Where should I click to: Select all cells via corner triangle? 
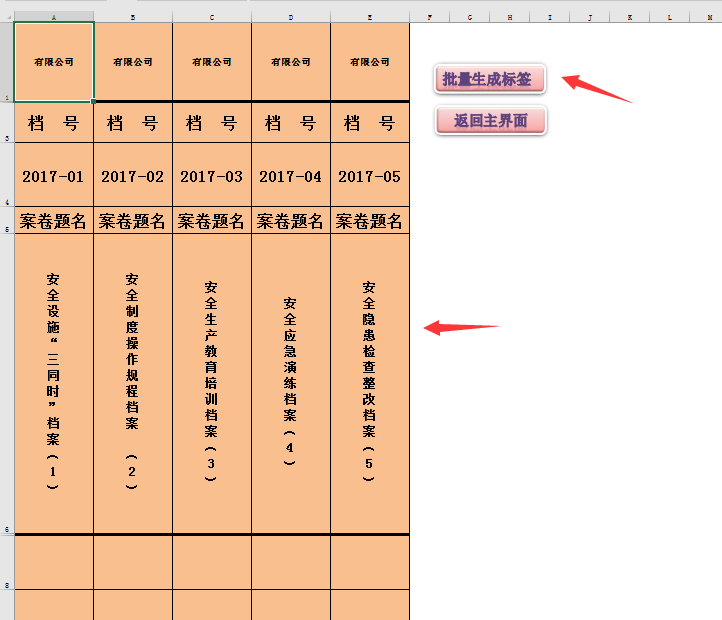click(x=8, y=18)
